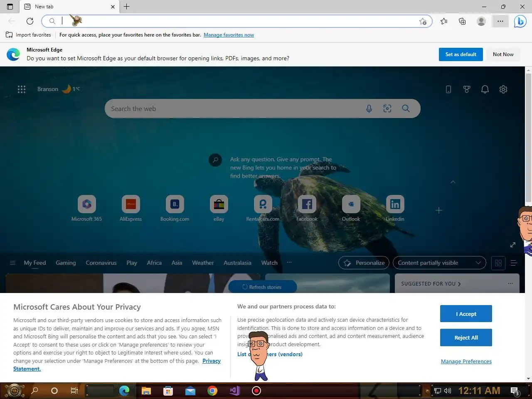The width and height of the screenshot is (532, 399).
Task: Click the profile avatar icon
Action: pyautogui.click(x=481, y=21)
